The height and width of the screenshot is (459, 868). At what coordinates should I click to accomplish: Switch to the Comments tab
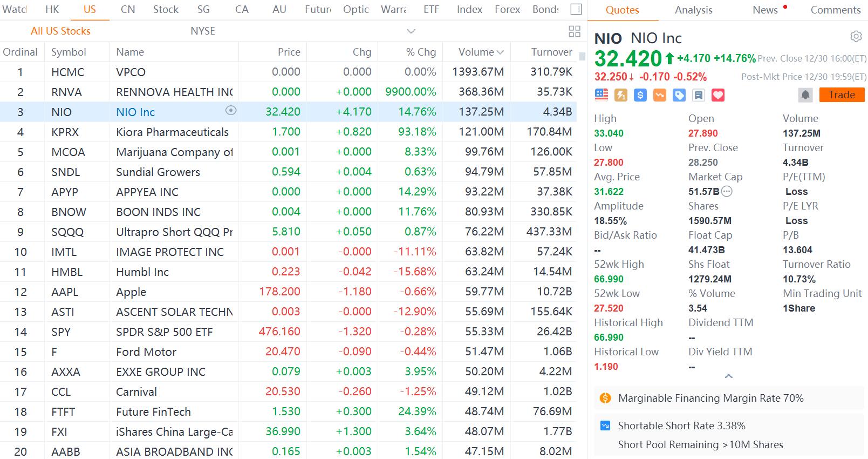click(x=836, y=10)
